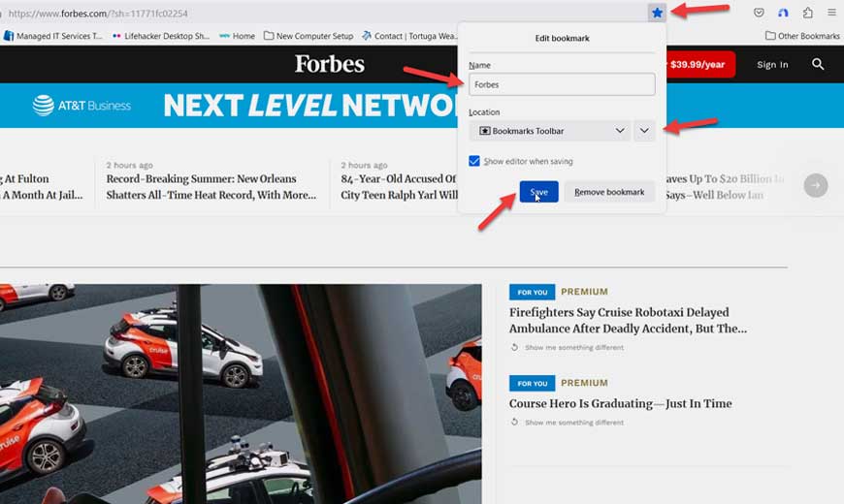Click the Save button
The height and width of the screenshot is (504, 844).
538,192
